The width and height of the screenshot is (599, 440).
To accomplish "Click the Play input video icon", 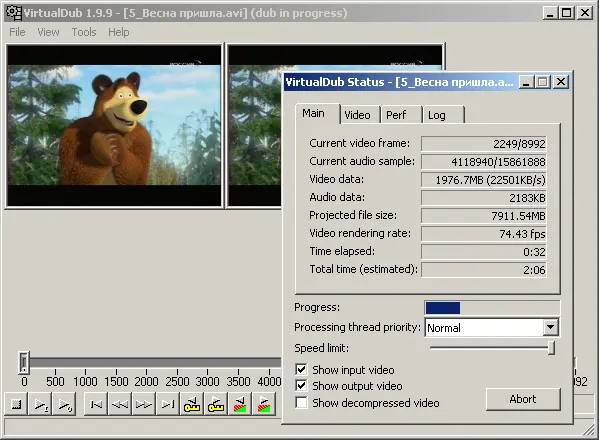I will [x=40, y=404].
